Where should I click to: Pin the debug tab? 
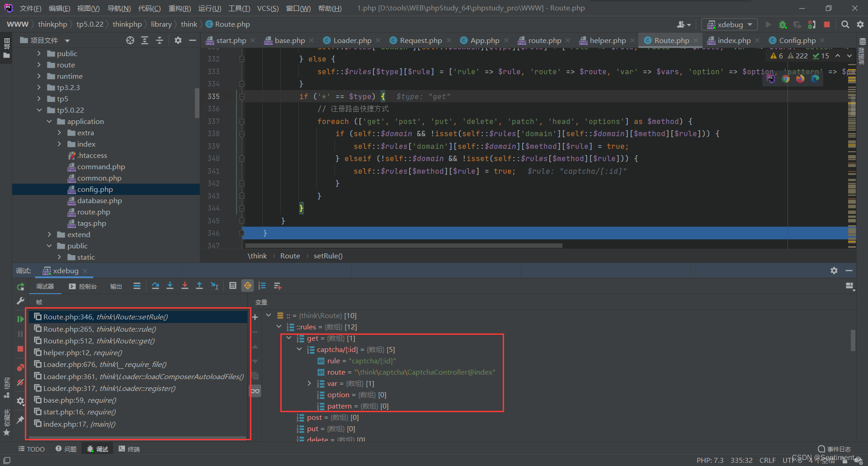pyautogui.click(x=20, y=420)
